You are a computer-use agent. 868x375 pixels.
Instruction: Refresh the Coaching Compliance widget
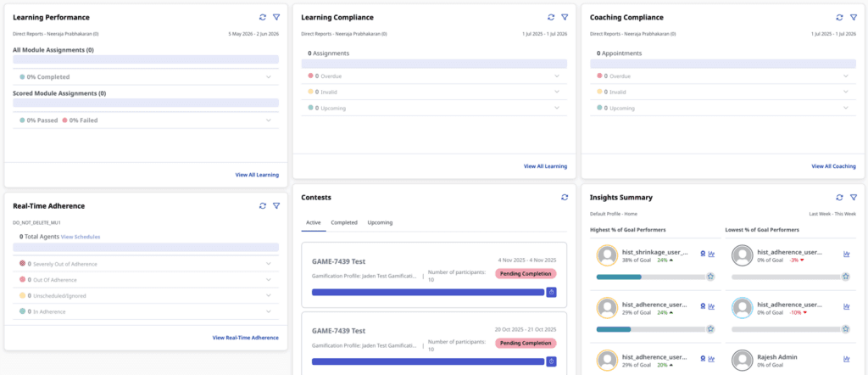(840, 17)
